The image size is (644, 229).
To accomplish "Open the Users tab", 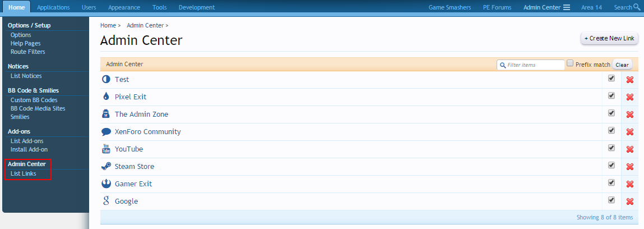I will 89,7.
